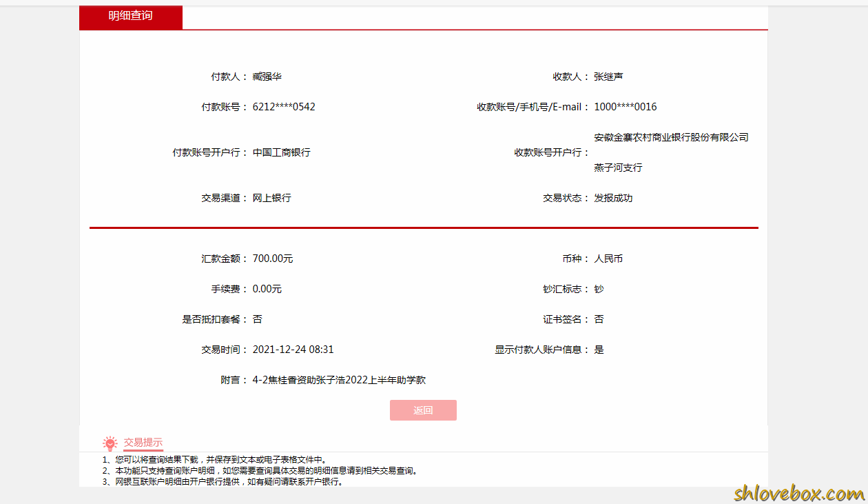The image size is (868, 504).
Task: Click fee value 0.00元
Action: pos(267,289)
